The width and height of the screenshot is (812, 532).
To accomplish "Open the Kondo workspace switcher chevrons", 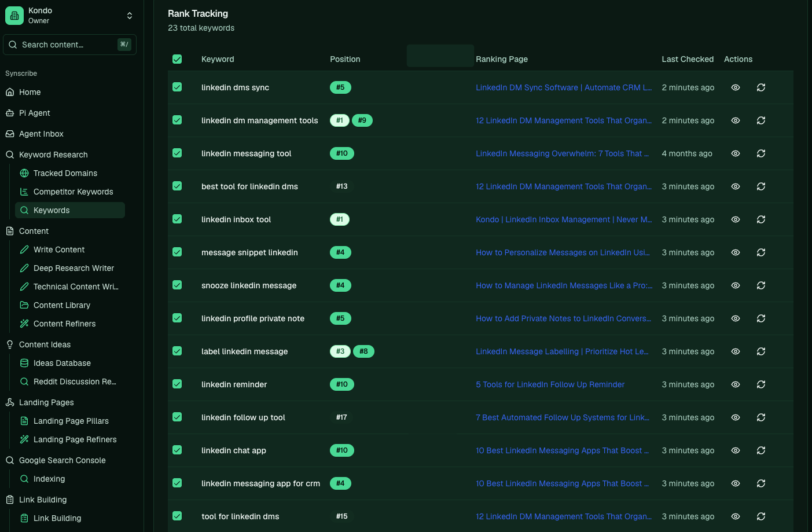I will 130,16.
